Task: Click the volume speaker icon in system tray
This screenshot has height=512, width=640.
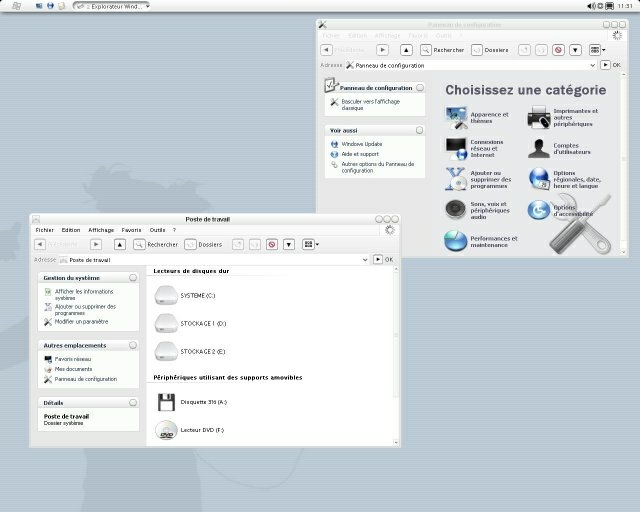Action: (591, 6)
